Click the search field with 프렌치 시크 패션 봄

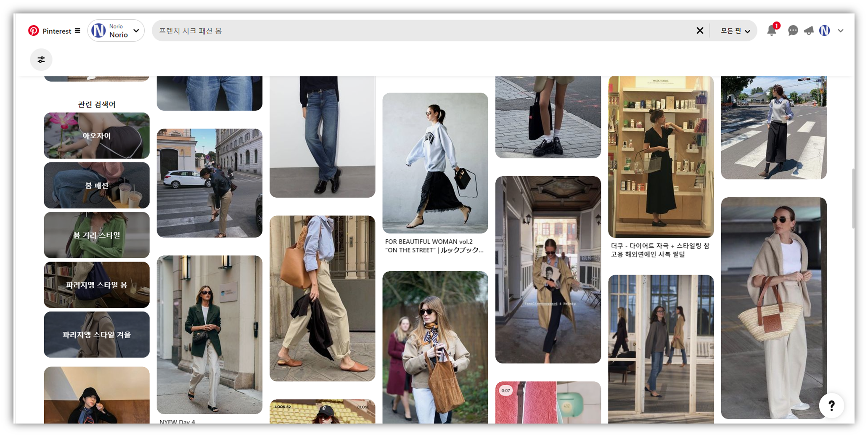click(x=421, y=31)
